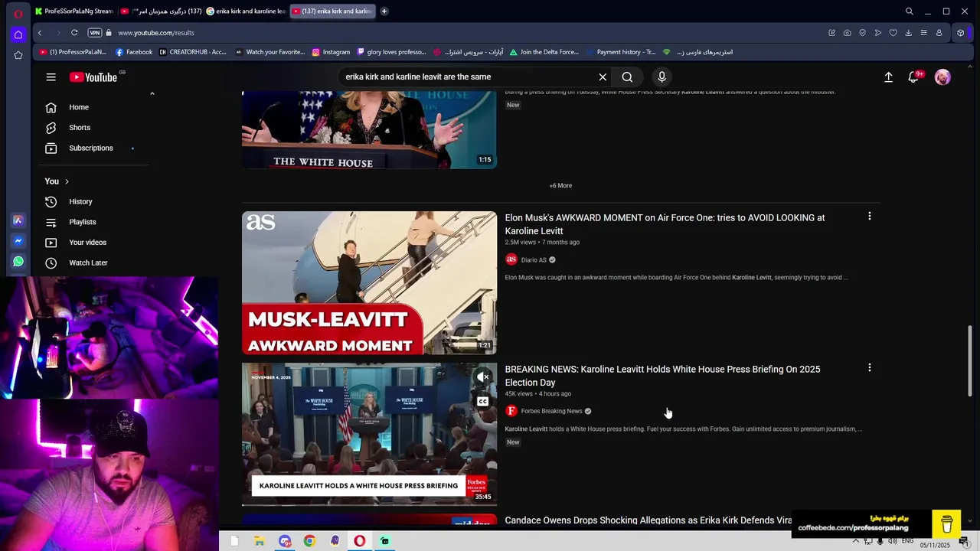This screenshot has height=551, width=980.
Task: Open the Musk-Leavitt awkward moment thumbnail
Action: point(369,282)
